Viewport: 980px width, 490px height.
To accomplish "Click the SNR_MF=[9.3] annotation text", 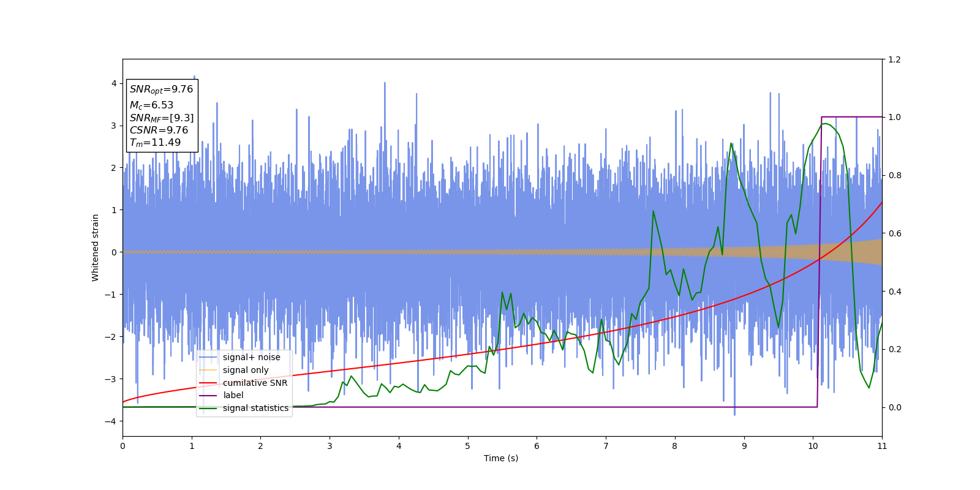I will pos(162,118).
